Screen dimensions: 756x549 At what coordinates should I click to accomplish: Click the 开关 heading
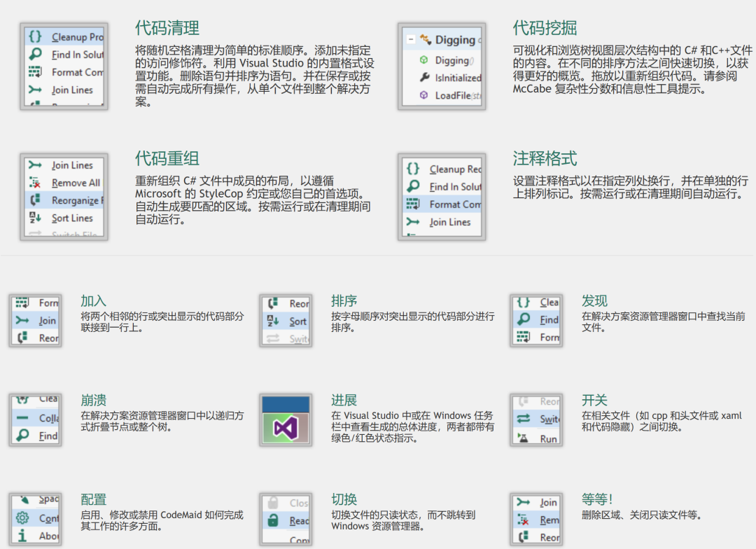[594, 400]
